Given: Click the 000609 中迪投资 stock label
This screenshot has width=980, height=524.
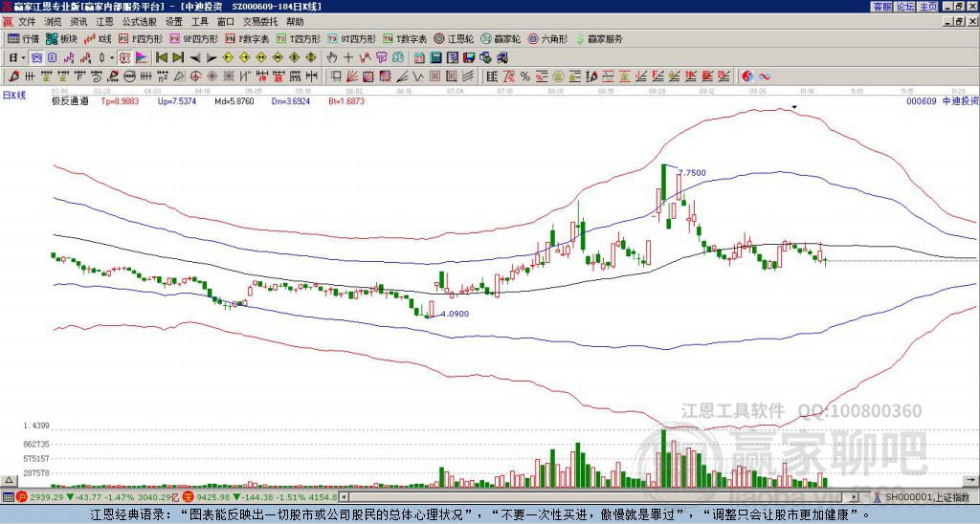Looking at the screenshot, I should point(943,100).
